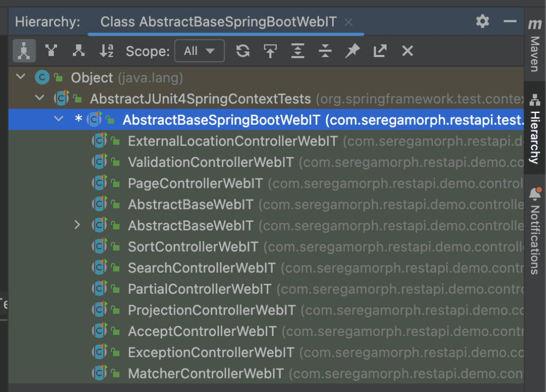Select the Class Hierarchy view icon

(x=24, y=51)
